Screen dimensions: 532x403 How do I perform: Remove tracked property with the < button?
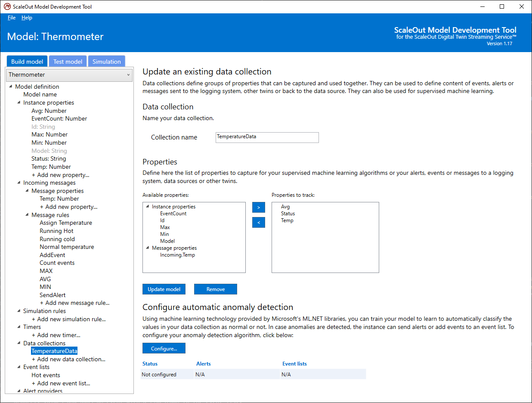click(x=259, y=222)
